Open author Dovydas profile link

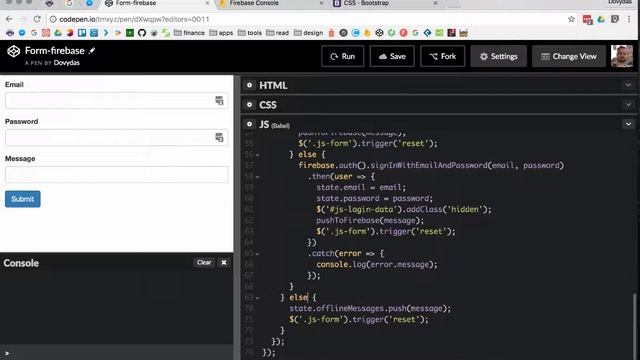[67, 62]
